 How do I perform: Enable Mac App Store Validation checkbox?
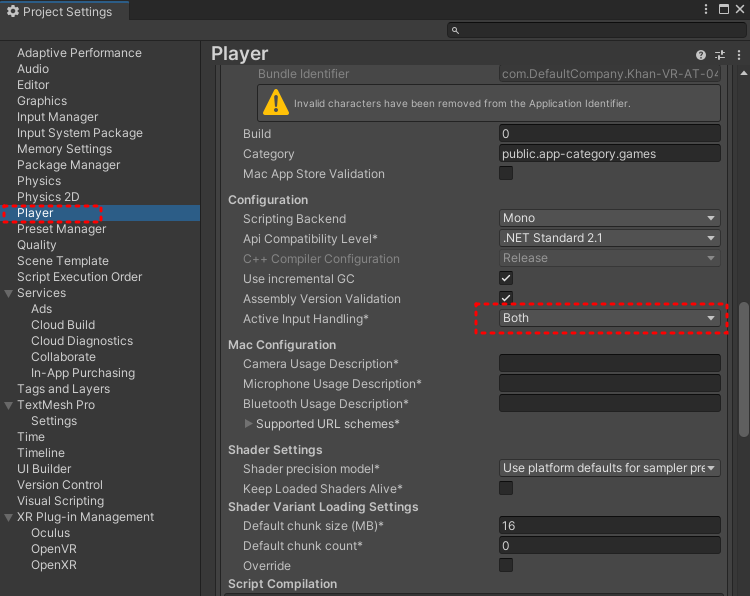[x=506, y=173]
